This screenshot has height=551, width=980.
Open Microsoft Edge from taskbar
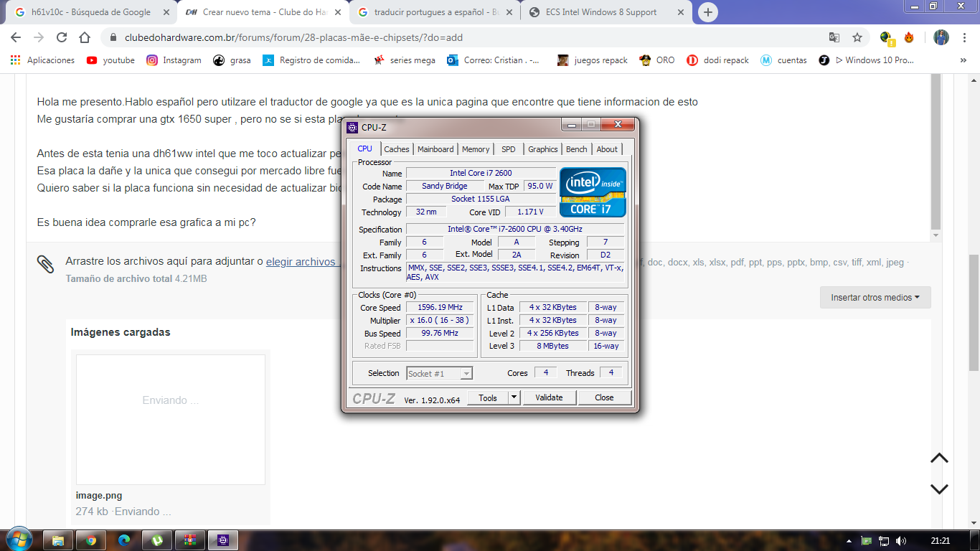(x=124, y=540)
